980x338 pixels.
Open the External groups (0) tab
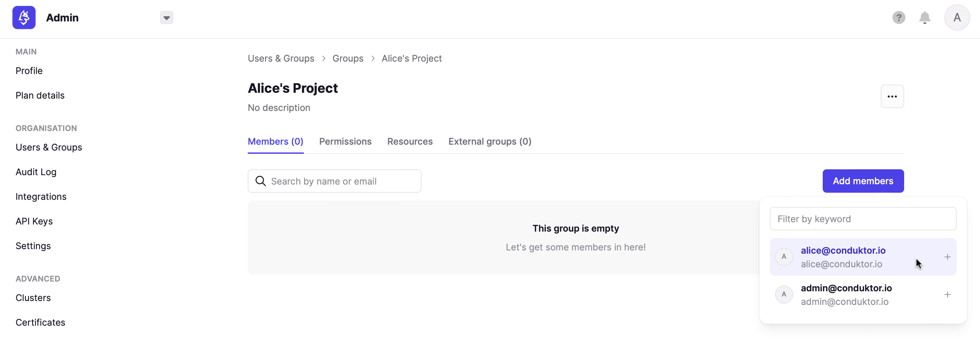490,142
